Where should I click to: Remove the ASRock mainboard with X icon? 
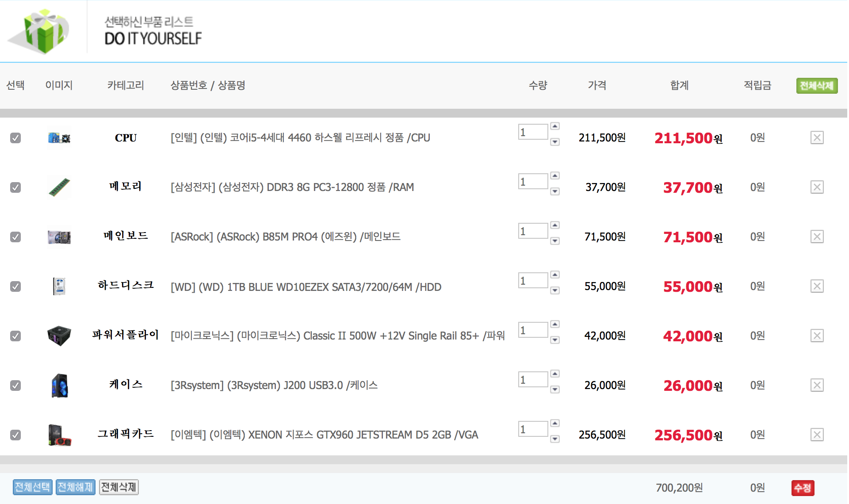pos(817,237)
